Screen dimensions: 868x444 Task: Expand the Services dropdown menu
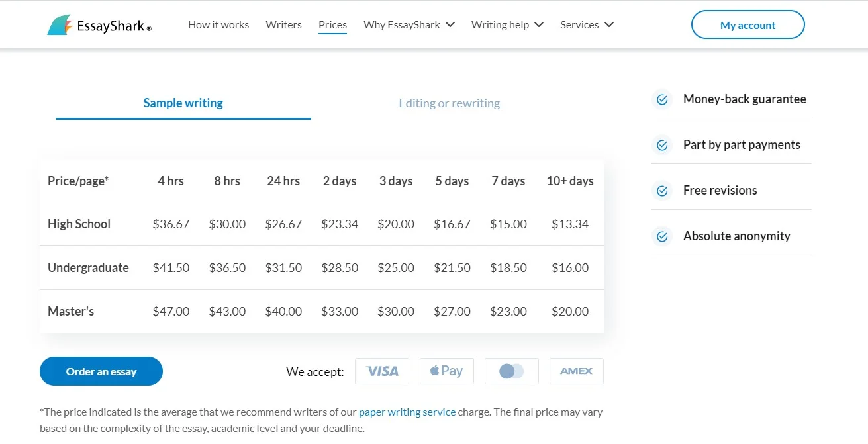point(587,25)
